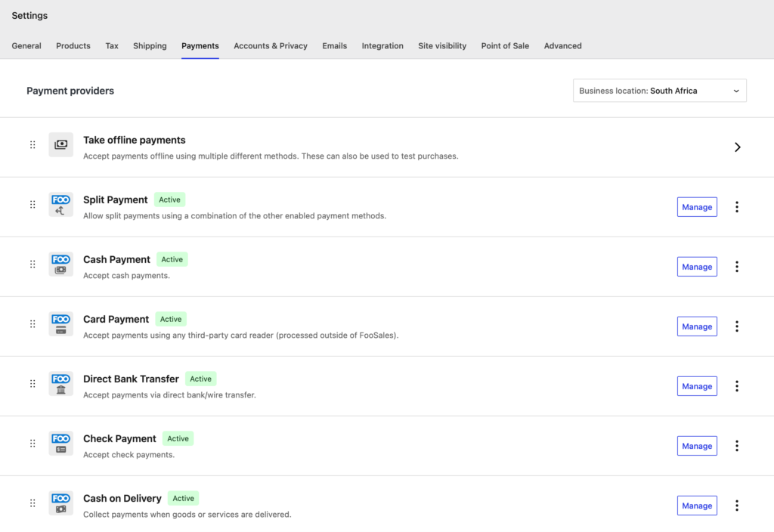Click the Active badge next to Check Payment

click(x=178, y=439)
